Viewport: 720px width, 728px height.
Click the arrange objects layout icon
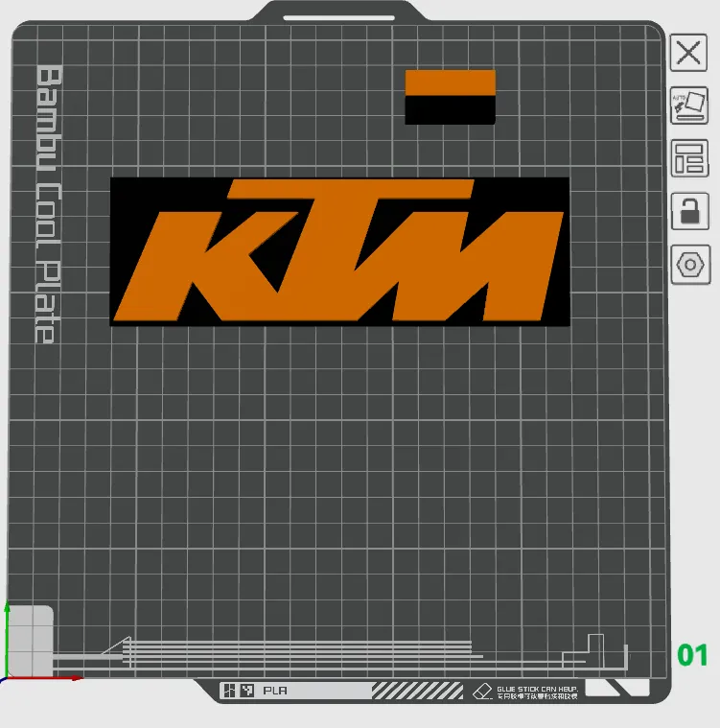[x=689, y=158]
